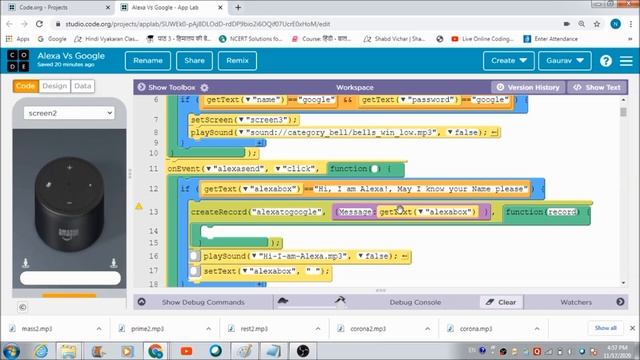Screen dimensions: 640x360
Task: Bookmark this page with the star icon
Action: (597, 24)
